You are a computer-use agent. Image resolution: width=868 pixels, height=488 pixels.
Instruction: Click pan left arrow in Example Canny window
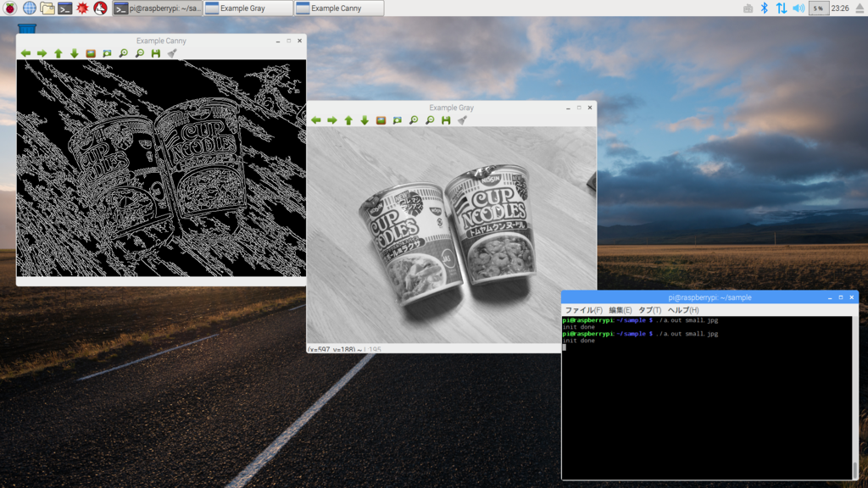point(25,53)
